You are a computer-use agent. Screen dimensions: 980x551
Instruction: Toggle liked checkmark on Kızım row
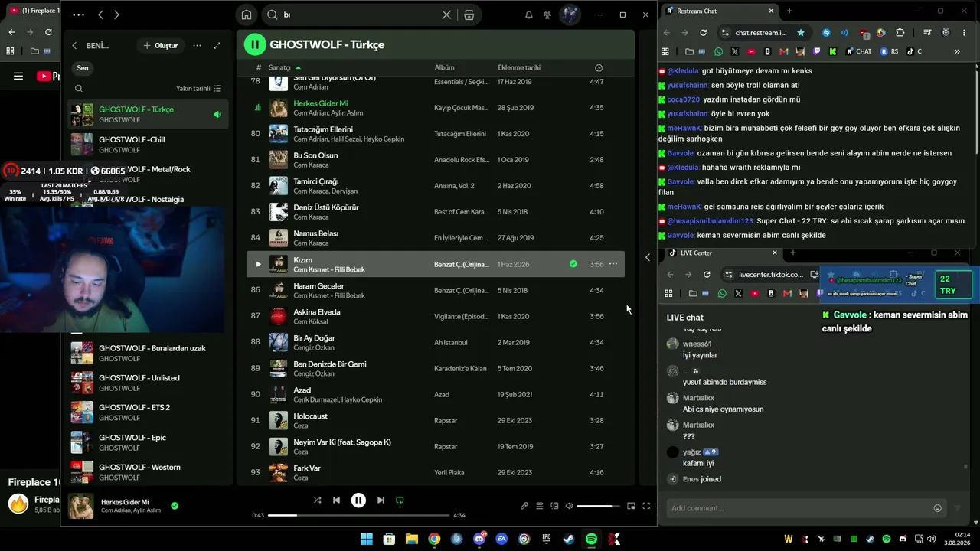[x=573, y=264]
